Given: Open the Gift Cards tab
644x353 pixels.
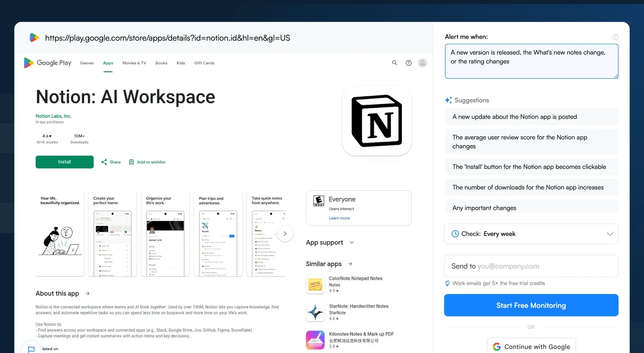Looking at the screenshot, I should pyautogui.click(x=204, y=63).
